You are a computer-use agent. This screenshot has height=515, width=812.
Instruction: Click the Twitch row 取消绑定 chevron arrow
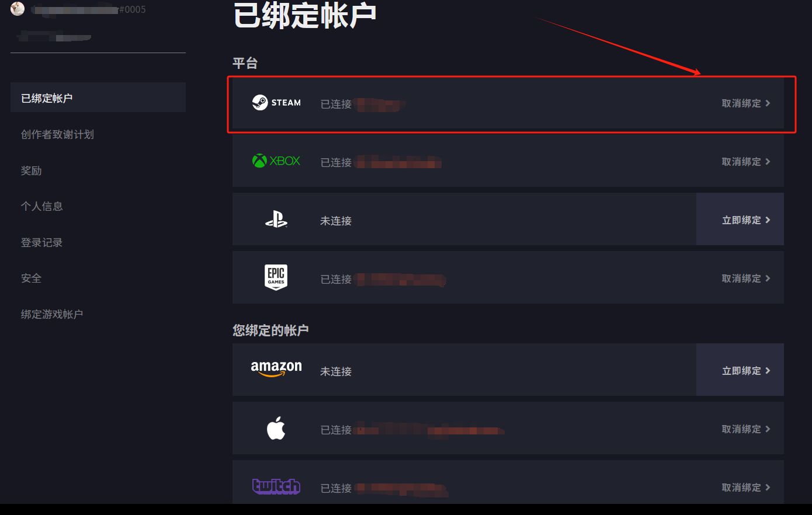pyautogui.click(x=768, y=488)
